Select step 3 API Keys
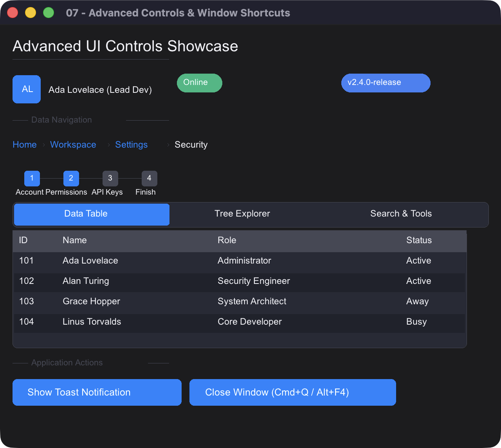Viewport: 501px width, 448px height. [x=110, y=178]
